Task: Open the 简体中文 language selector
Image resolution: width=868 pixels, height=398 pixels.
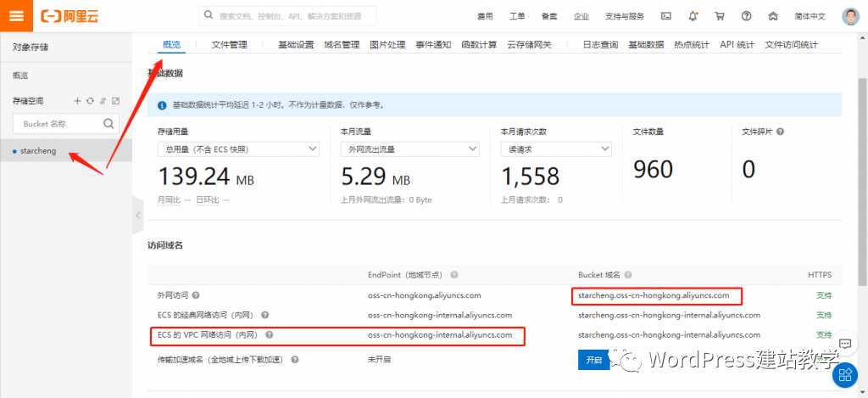Action: click(810, 16)
